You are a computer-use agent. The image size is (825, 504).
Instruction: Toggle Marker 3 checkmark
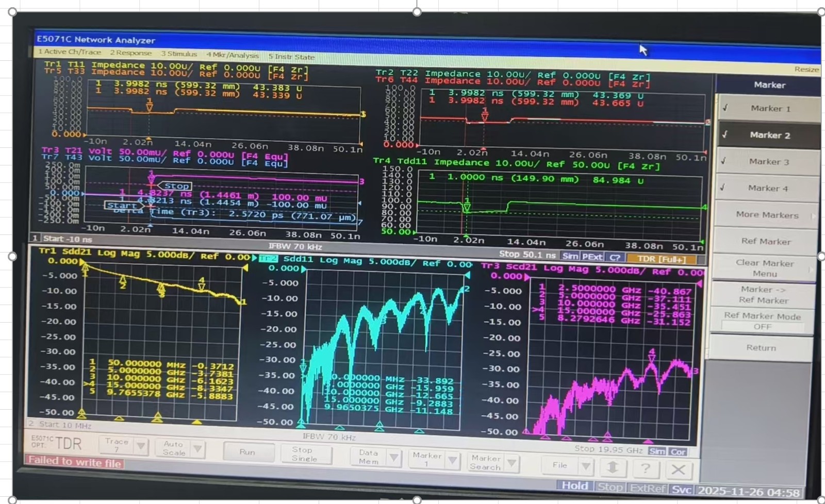(768, 162)
